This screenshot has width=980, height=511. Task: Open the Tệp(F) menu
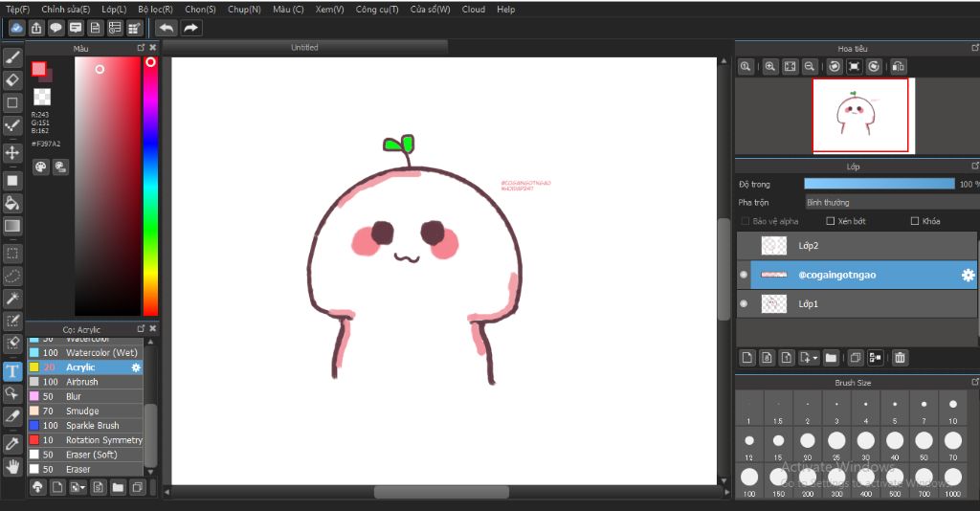point(17,10)
